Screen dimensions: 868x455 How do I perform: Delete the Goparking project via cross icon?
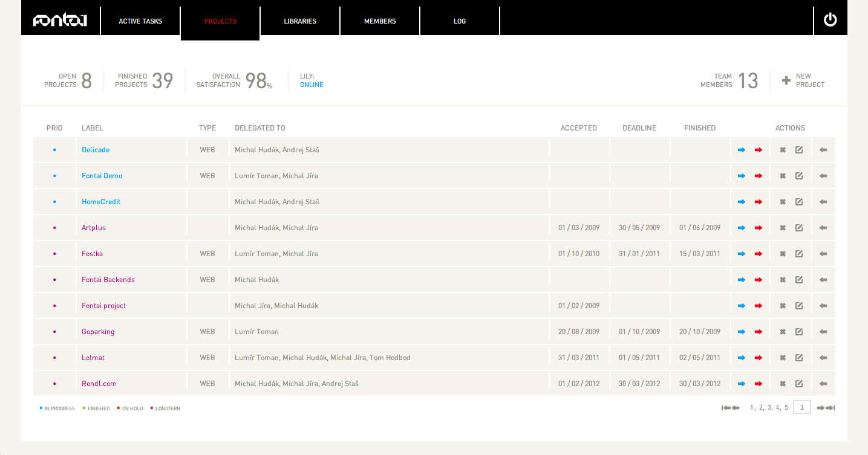[783, 332]
